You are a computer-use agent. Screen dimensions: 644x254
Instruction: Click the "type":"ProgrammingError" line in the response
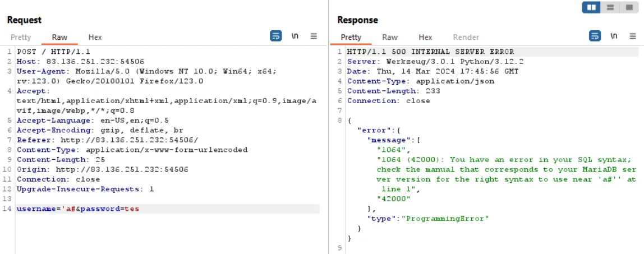(x=428, y=219)
